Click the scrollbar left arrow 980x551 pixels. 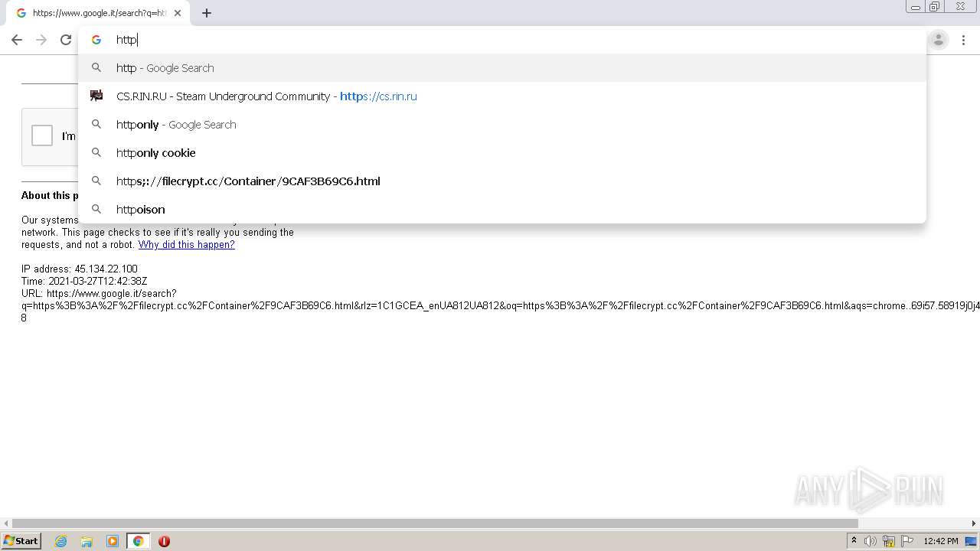coord(6,523)
